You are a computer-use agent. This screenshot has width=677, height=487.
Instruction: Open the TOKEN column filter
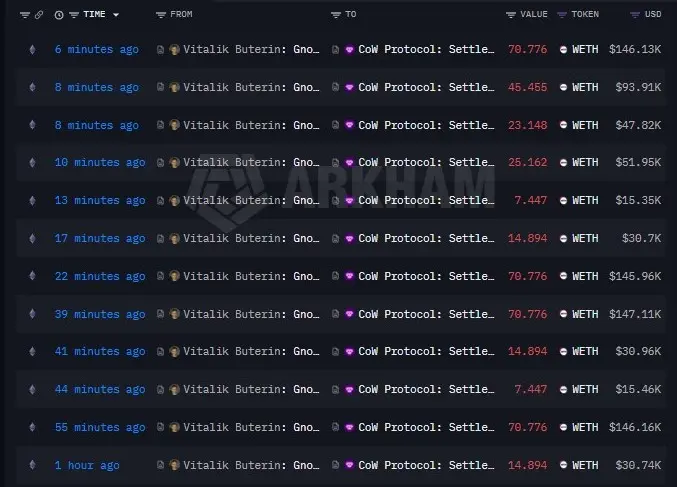coord(562,15)
